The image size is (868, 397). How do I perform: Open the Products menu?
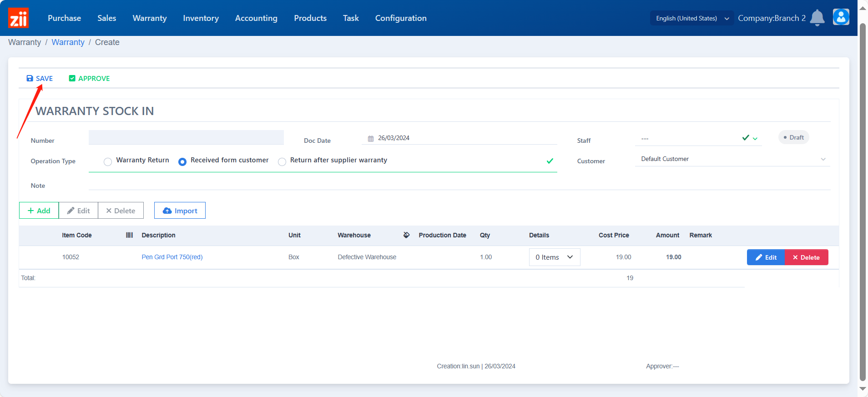(310, 18)
